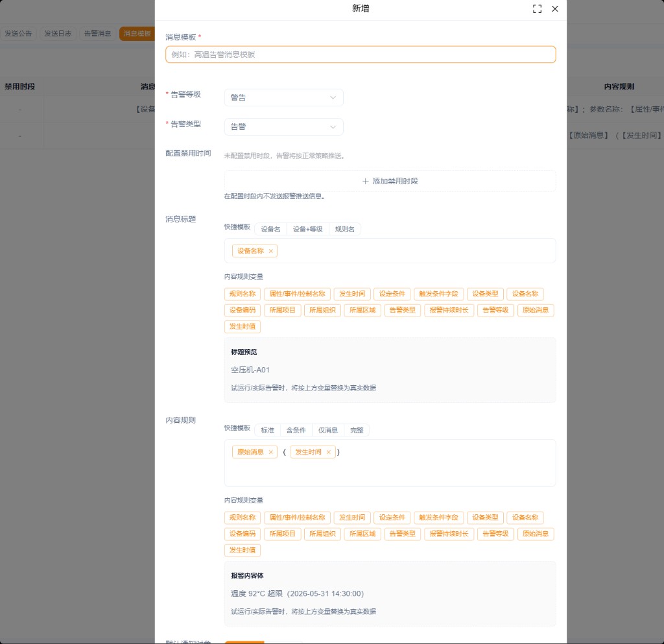
Task: Insert 发生时值 variable into message title
Action: tap(243, 326)
